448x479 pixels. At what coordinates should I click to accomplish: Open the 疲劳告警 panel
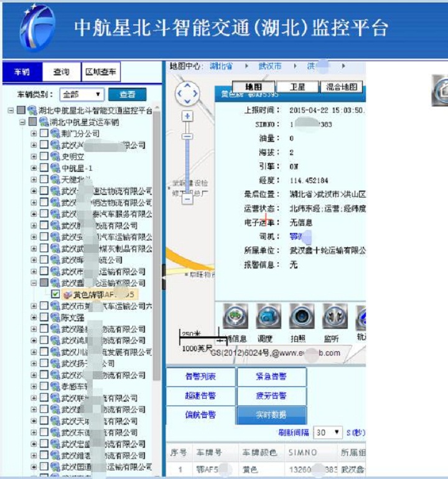272,396
